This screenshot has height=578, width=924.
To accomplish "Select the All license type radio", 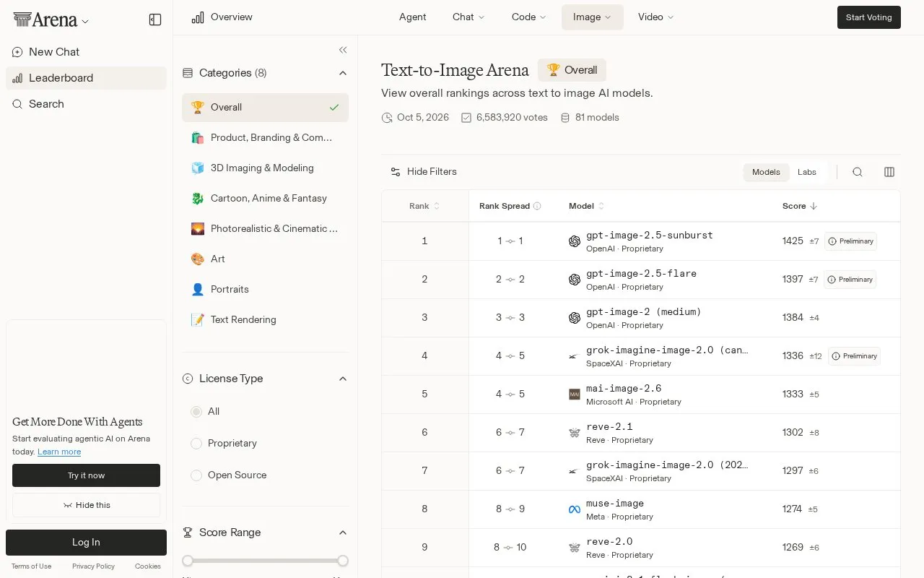I will [196, 412].
